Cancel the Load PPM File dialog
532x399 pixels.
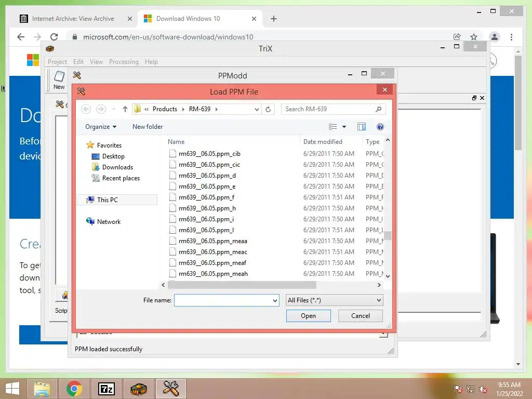(361, 316)
